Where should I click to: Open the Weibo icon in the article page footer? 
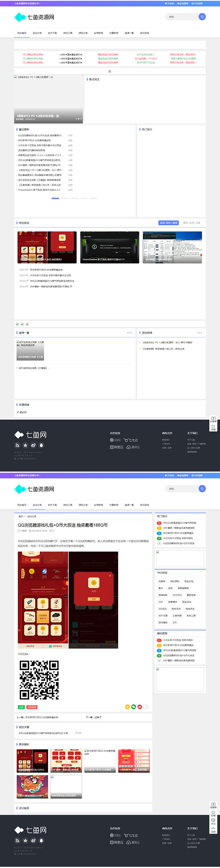coord(33,840)
